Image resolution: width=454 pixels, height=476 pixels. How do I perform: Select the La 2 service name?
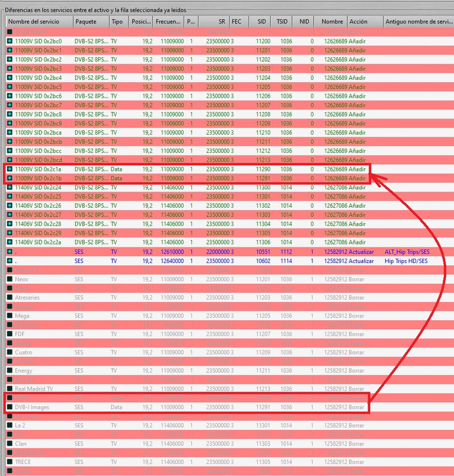(x=20, y=425)
